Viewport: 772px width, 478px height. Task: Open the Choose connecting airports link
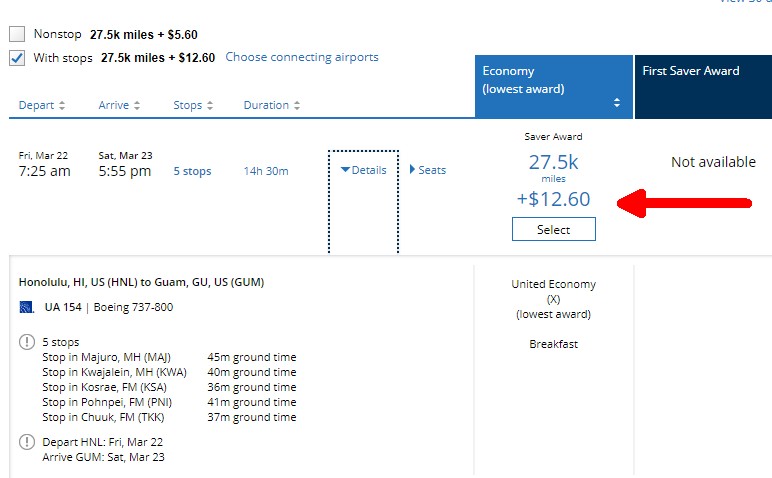302,57
